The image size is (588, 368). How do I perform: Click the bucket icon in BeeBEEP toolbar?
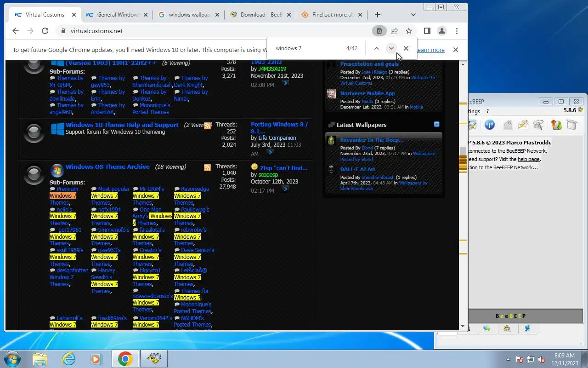point(571,125)
